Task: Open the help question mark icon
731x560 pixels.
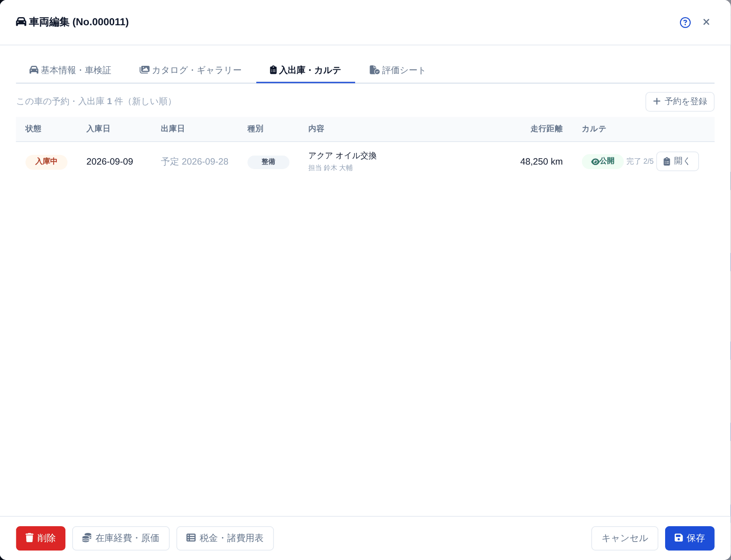Action: click(685, 23)
